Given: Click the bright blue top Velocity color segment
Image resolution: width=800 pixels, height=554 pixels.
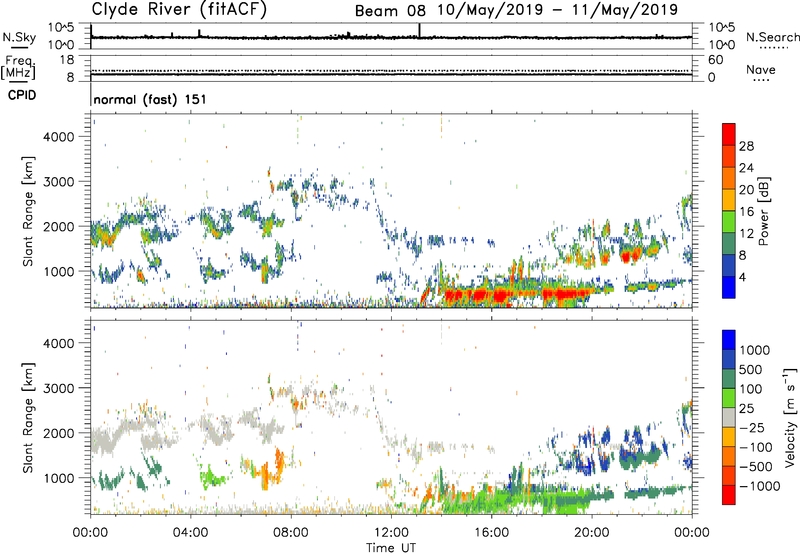Looking at the screenshot, I should click(729, 340).
